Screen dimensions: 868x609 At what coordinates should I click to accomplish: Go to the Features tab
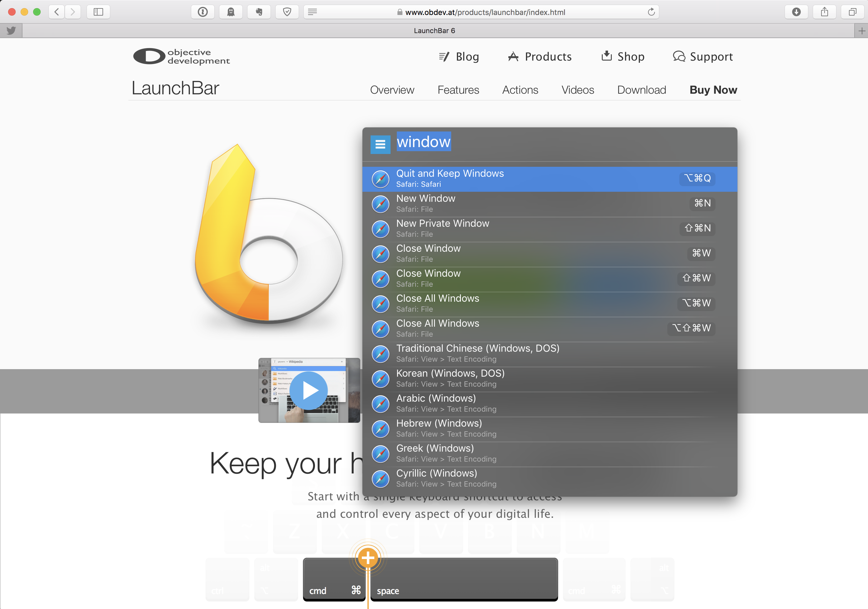(x=458, y=90)
